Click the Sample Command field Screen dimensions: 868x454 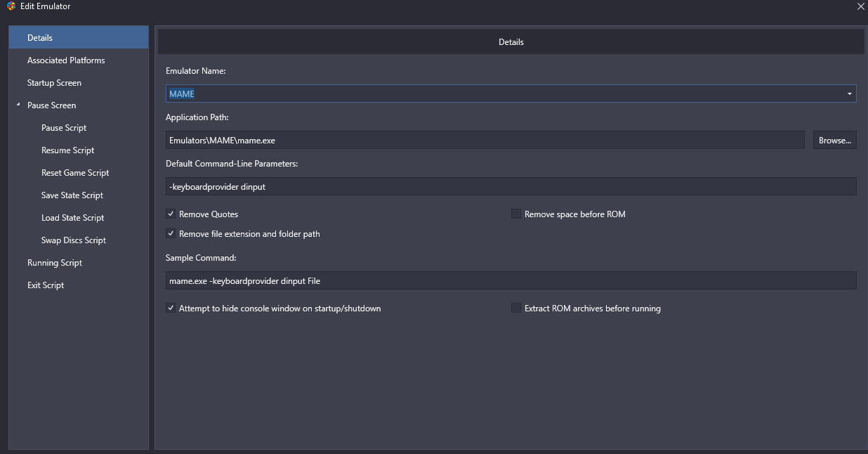tap(511, 280)
